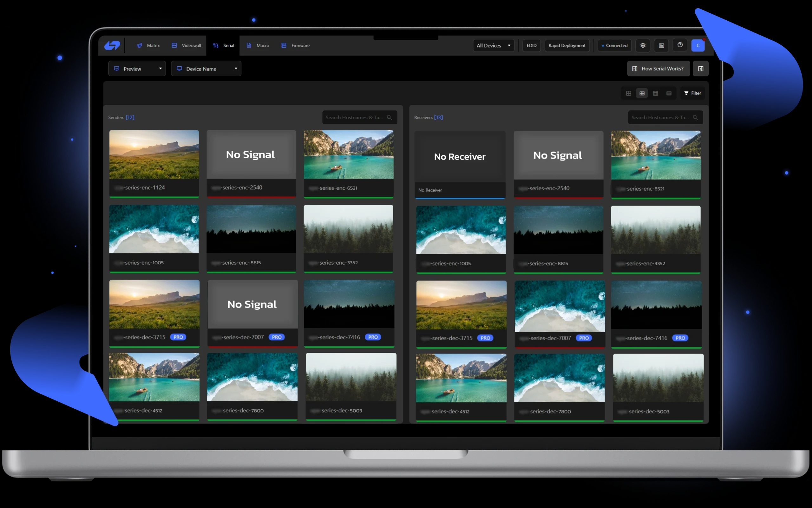
Task: Click the side panel collapse icon beside How Serial Works
Action: tap(701, 69)
